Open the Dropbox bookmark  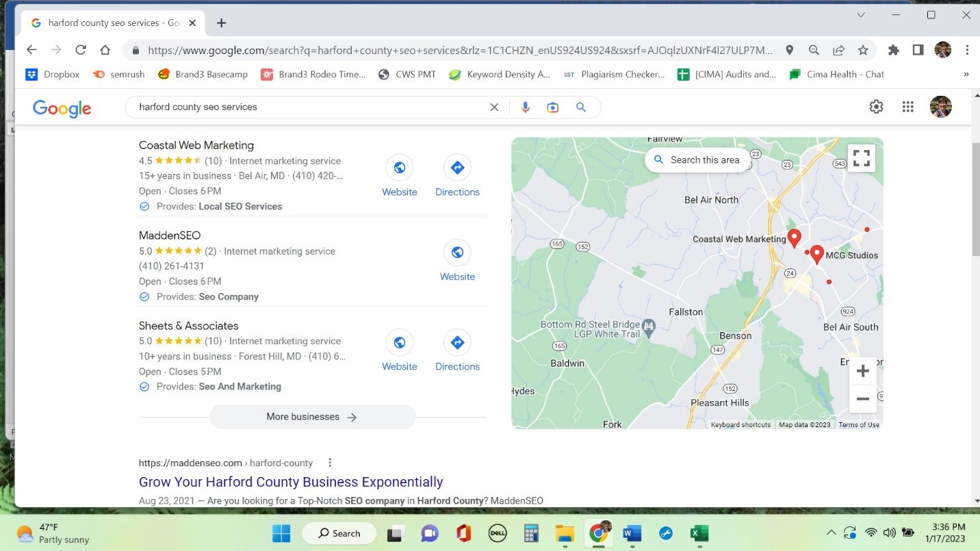pyautogui.click(x=53, y=74)
